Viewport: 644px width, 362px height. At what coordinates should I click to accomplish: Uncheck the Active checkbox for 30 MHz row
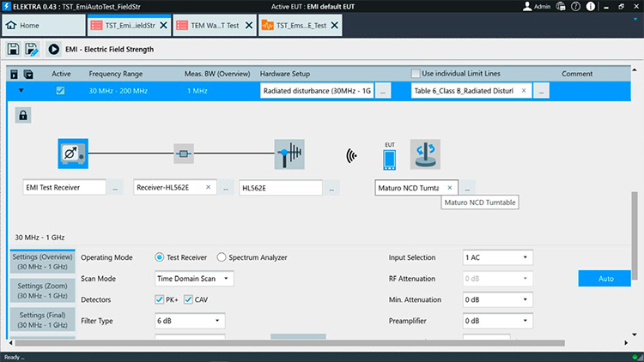tap(60, 90)
